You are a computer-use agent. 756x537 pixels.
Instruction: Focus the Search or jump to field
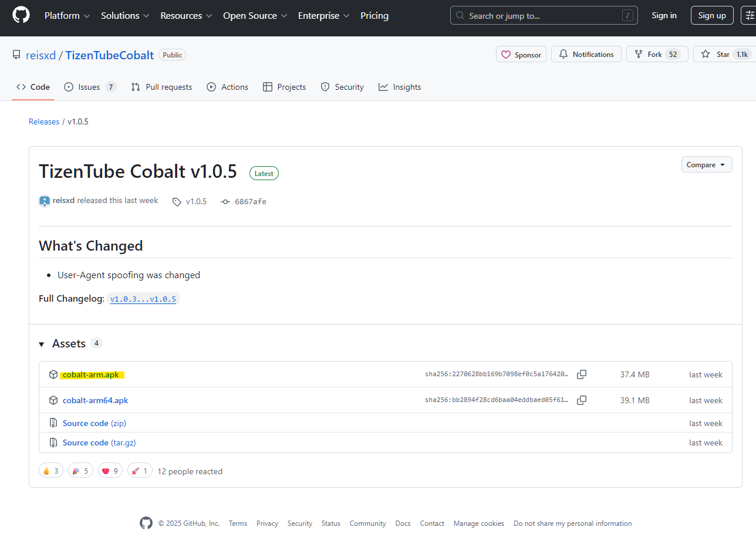click(x=544, y=16)
